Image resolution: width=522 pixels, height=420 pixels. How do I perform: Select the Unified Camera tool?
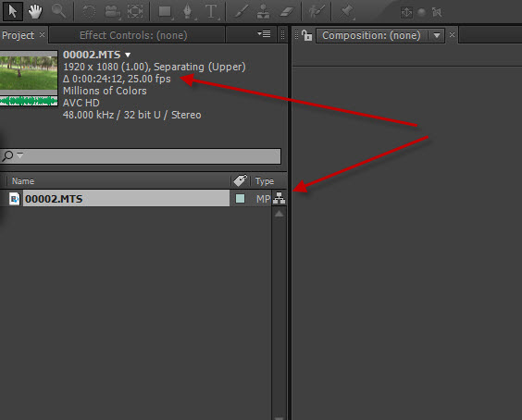[112, 12]
